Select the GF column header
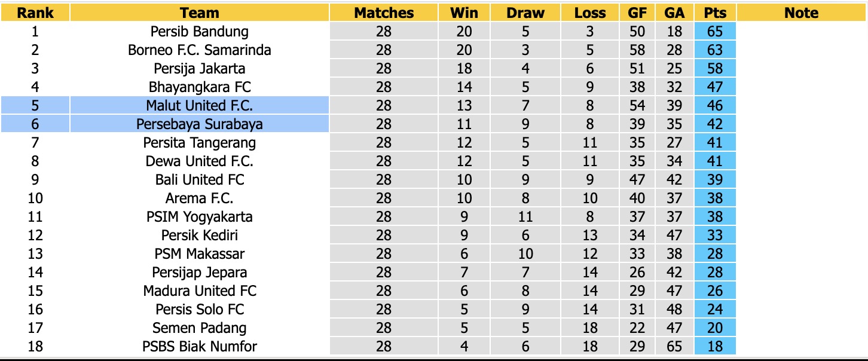The image size is (868, 361). 637,13
